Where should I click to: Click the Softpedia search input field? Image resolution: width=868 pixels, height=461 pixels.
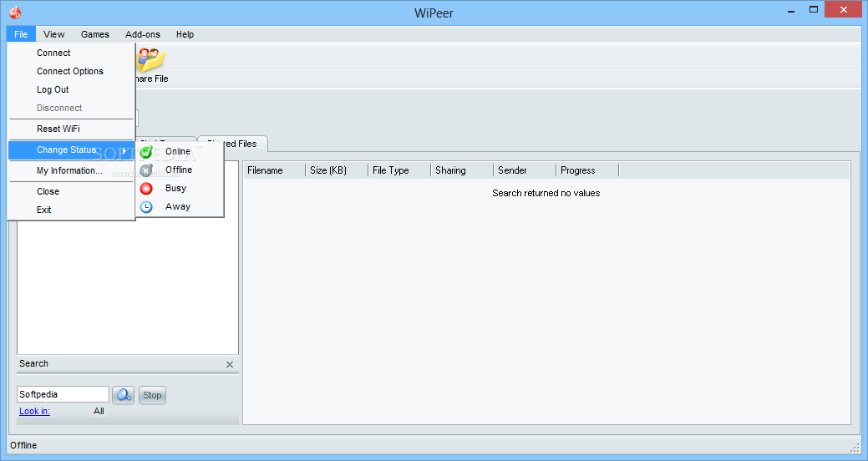click(x=63, y=394)
